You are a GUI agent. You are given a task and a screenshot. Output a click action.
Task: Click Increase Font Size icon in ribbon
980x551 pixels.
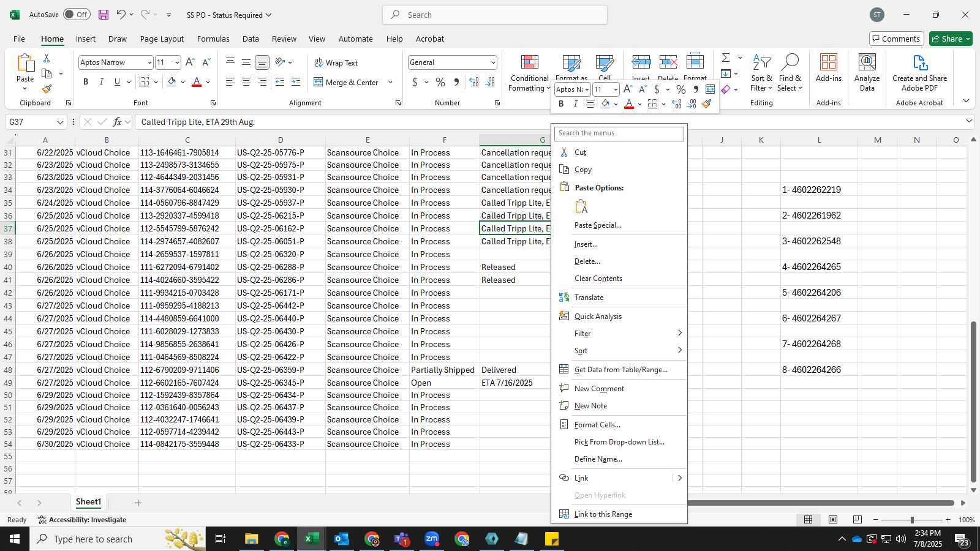coord(190,62)
